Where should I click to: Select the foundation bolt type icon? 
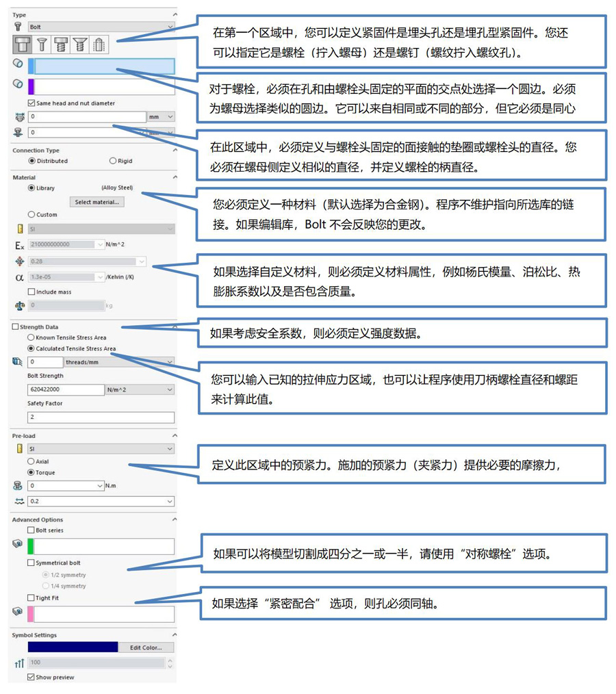pyautogui.click(x=100, y=44)
